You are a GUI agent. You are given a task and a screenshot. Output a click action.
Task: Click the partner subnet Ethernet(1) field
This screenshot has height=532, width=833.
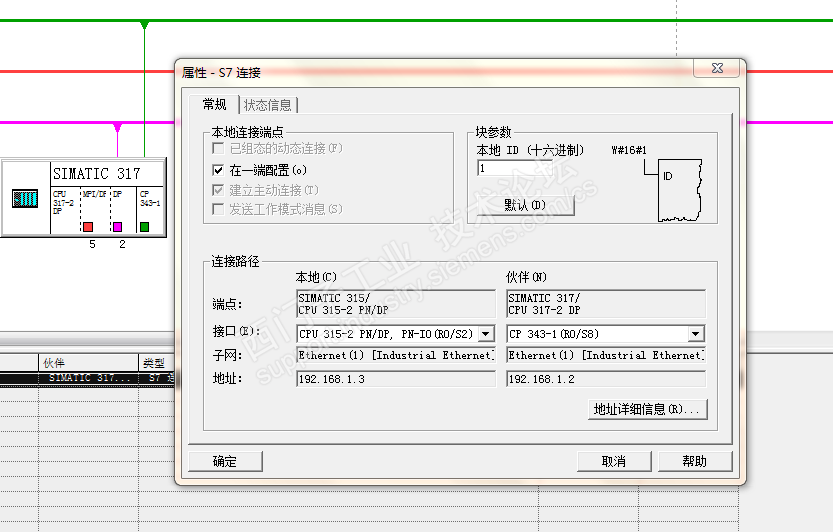click(606, 355)
